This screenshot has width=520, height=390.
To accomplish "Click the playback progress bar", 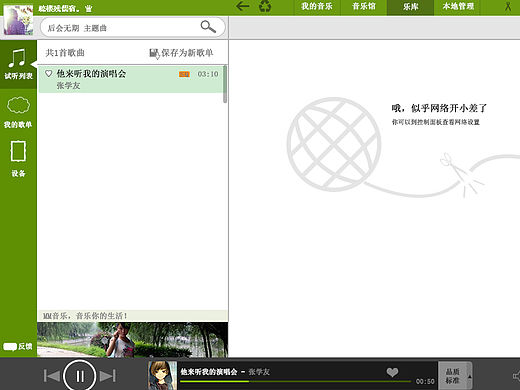I will [x=295, y=381].
